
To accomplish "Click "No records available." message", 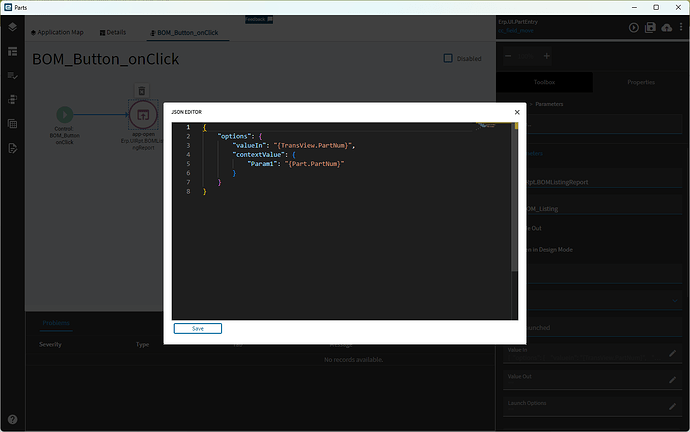I will click(x=353, y=360).
